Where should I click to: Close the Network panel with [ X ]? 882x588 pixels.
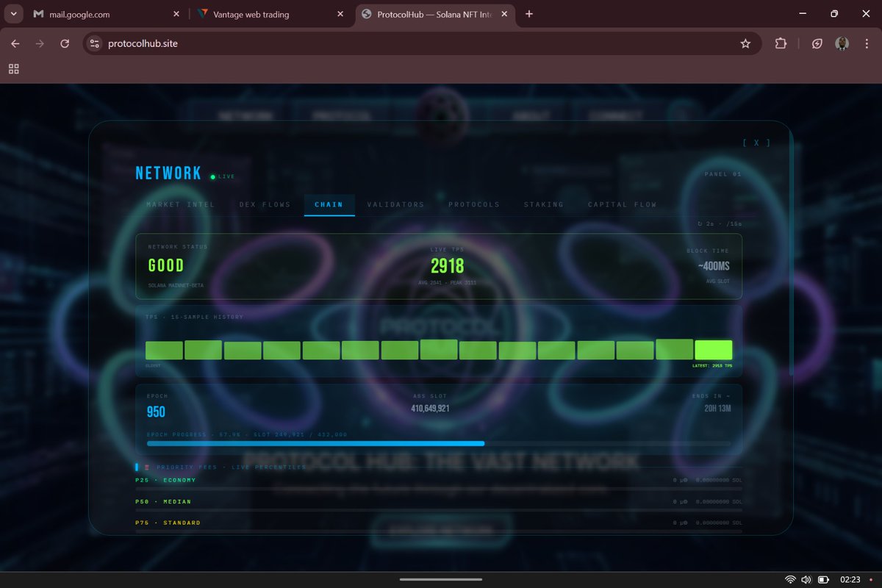[x=756, y=143]
